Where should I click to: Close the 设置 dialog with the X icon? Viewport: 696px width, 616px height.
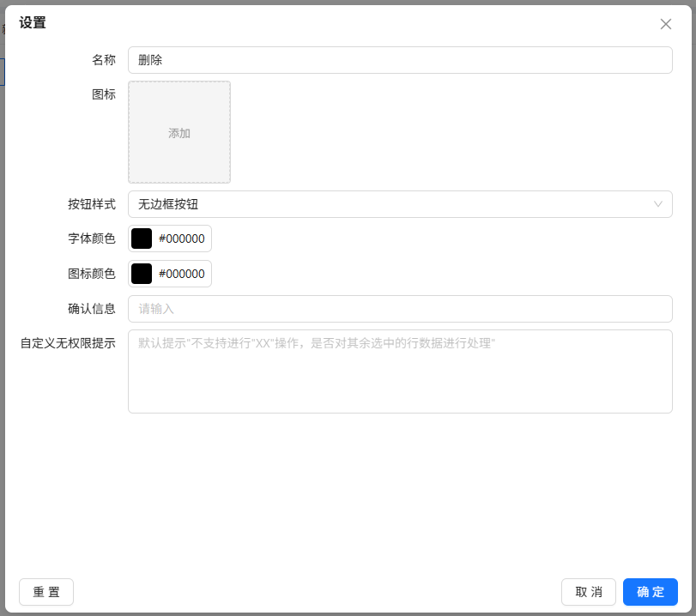pos(665,24)
